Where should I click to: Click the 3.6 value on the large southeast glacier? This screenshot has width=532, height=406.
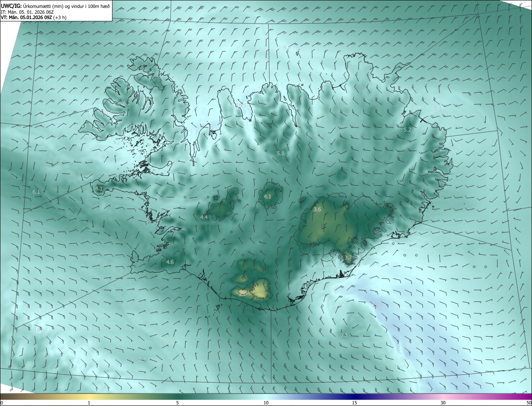317,210
